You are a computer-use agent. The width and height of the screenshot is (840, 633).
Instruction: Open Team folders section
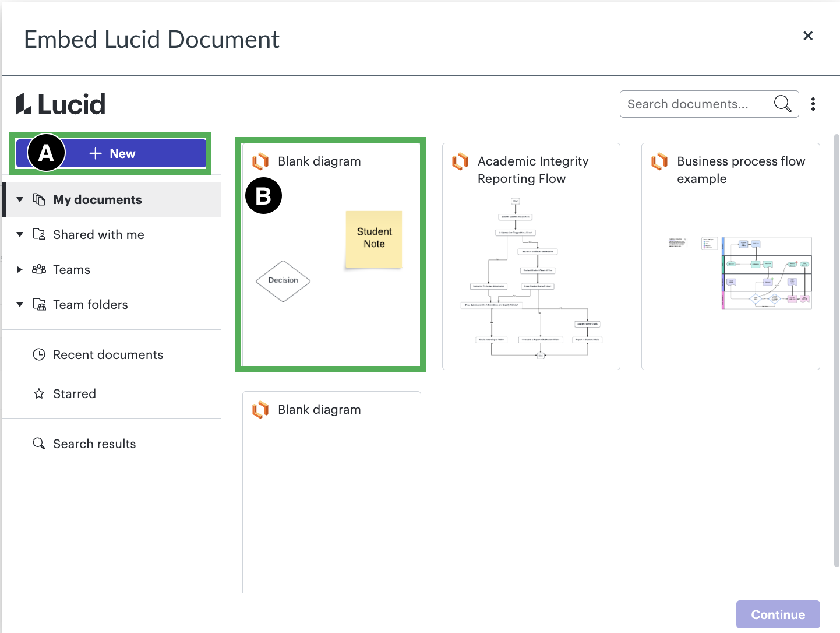pyautogui.click(x=112, y=304)
